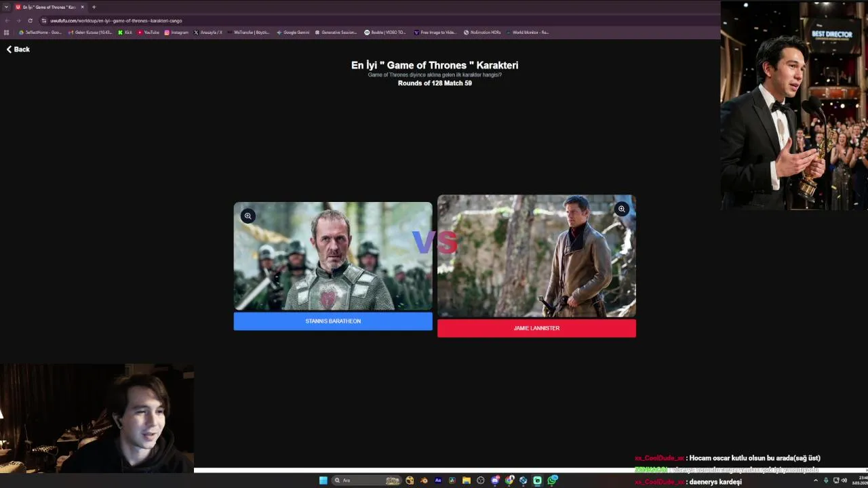Open WhatsApp from the taskbar
Screen dimensions: 868x488
tap(553, 481)
